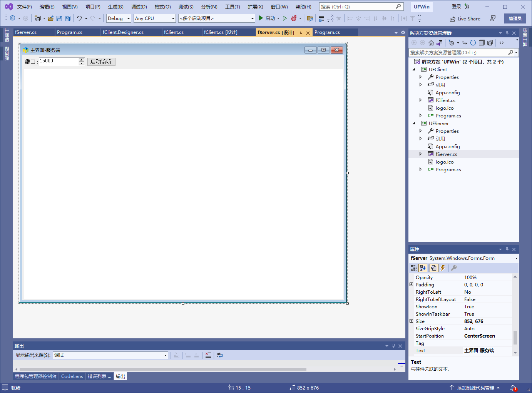Click the Navigate Backward arrow in toolbar
532x393 pixels.
13,18
